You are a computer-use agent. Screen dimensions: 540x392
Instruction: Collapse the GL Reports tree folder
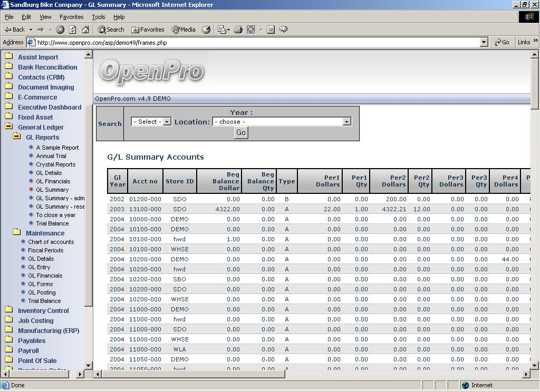coord(17,137)
